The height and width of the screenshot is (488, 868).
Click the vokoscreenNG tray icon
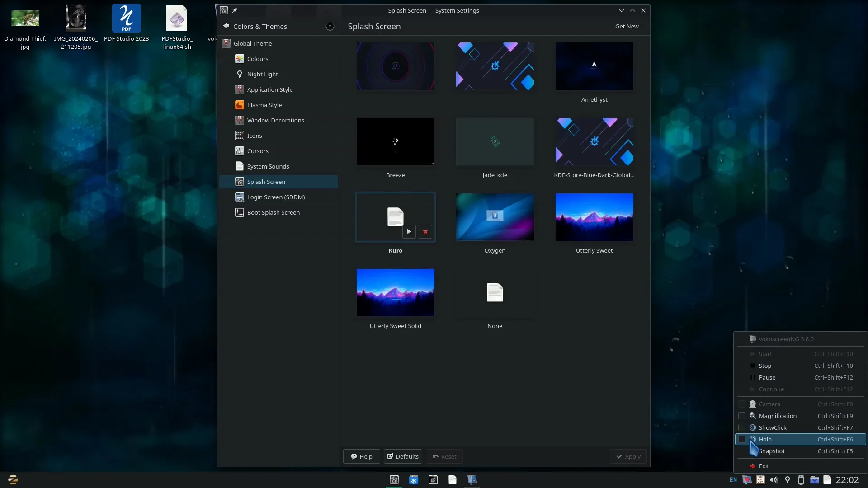coord(747,480)
